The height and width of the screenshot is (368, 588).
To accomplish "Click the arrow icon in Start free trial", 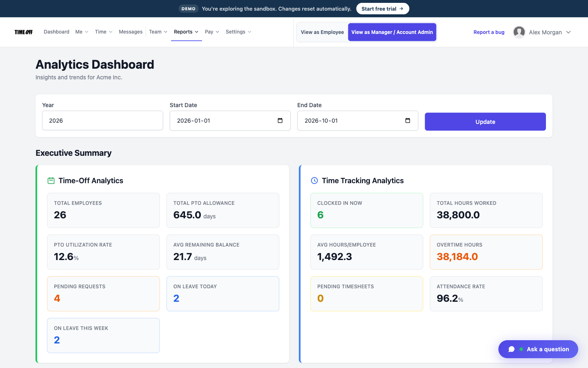I will [x=401, y=9].
